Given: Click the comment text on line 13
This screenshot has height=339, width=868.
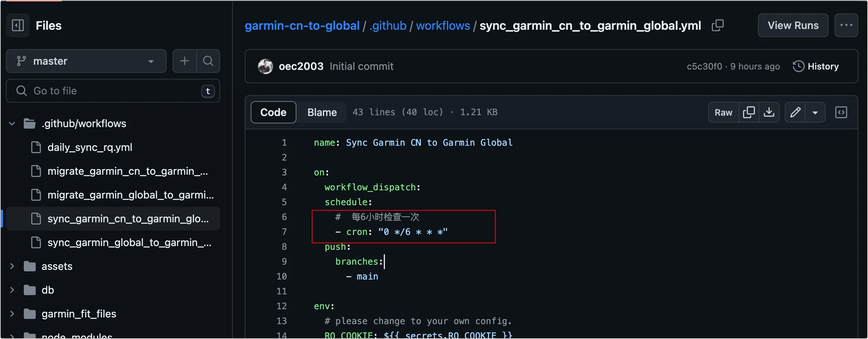Looking at the screenshot, I should 418,321.
